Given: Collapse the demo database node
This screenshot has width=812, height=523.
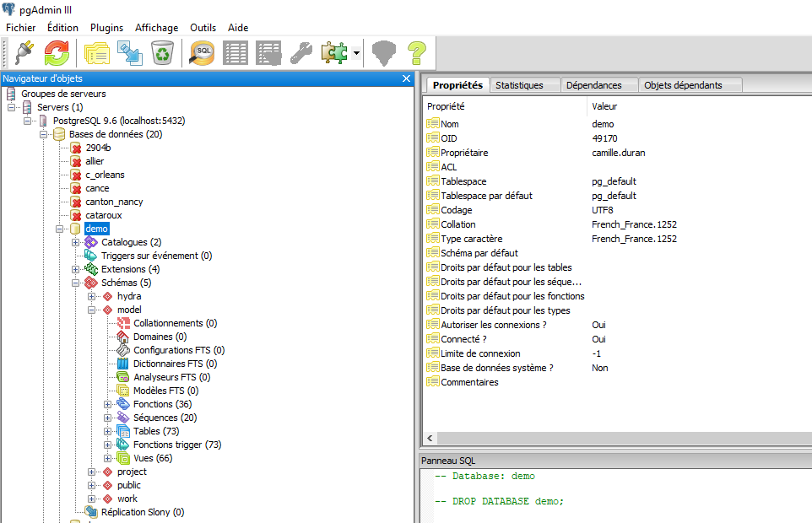Looking at the screenshot, I should pyautogui.click(x=60, y=229).
